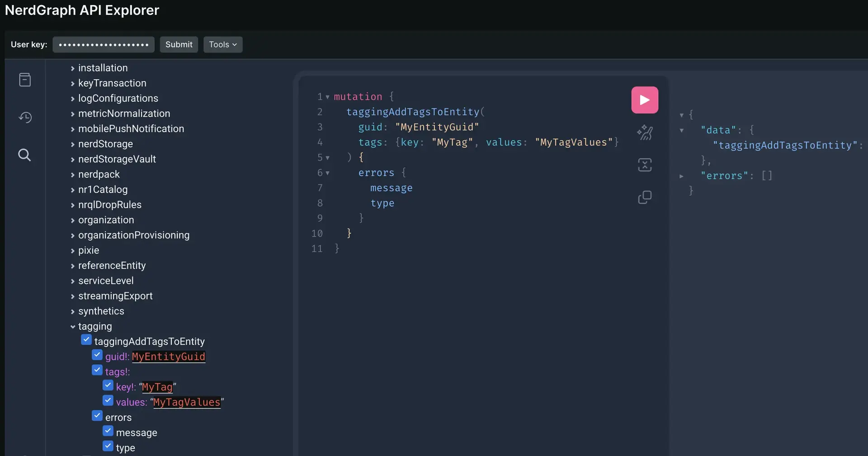This screenshot has width=868, height=456.
Task: Open the search magnifier in the sidebar
Action: [25, 155]
